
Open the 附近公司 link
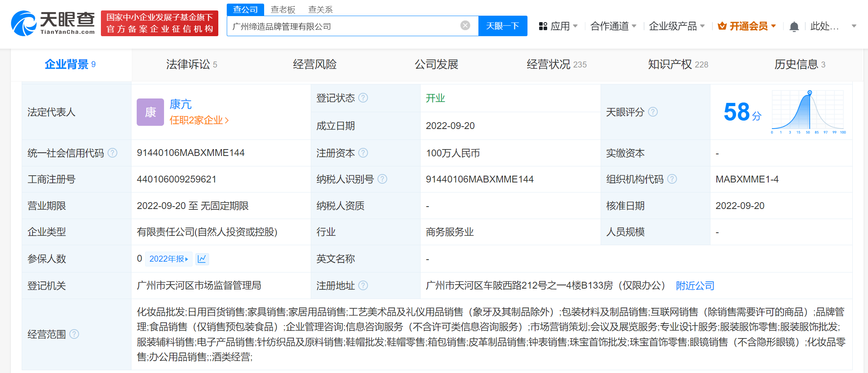point(695,285)
